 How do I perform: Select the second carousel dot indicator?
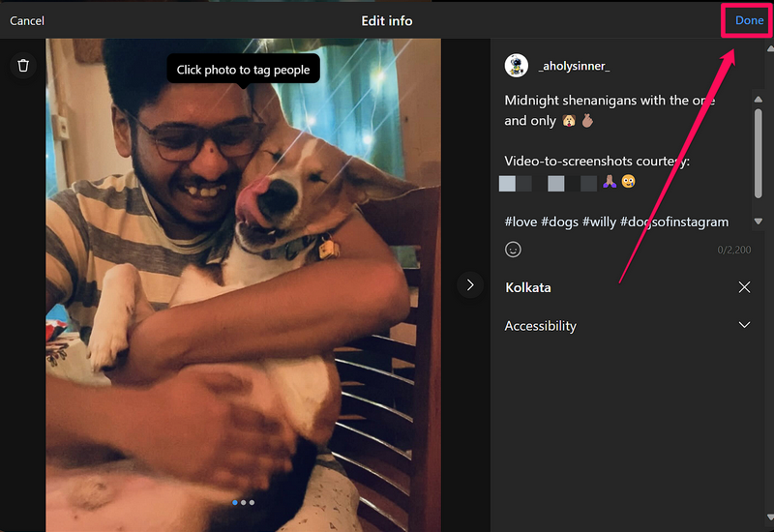(244, 503)
